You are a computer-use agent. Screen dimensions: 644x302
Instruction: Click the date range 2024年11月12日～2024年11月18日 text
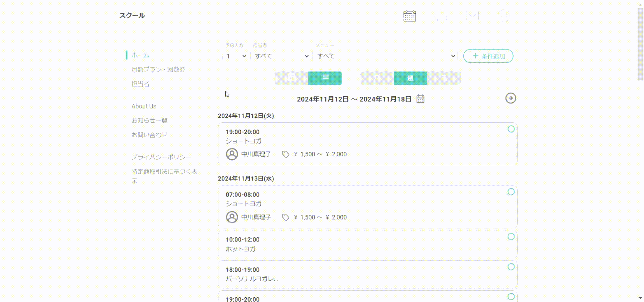pyautogui.click(x=354, y=99)
